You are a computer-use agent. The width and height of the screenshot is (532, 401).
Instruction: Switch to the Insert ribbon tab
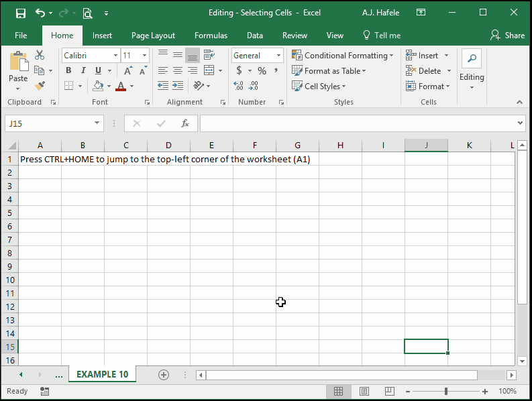(102, 36)
